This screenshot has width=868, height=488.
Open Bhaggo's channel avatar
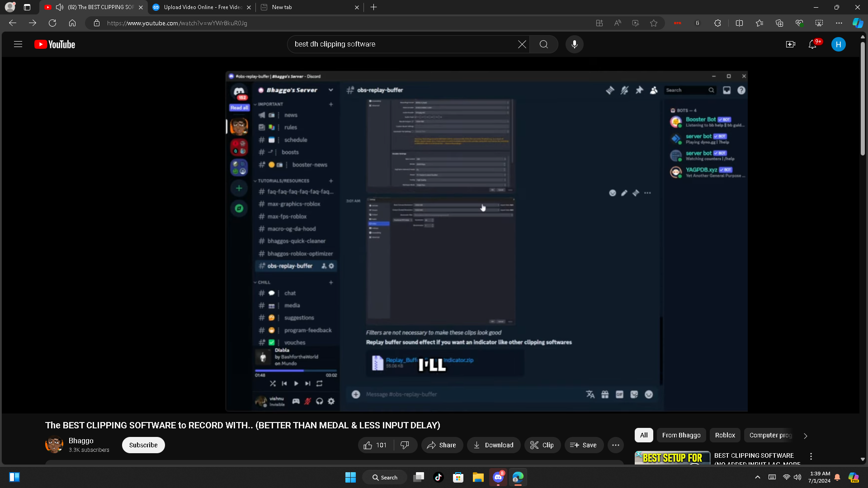54,445
